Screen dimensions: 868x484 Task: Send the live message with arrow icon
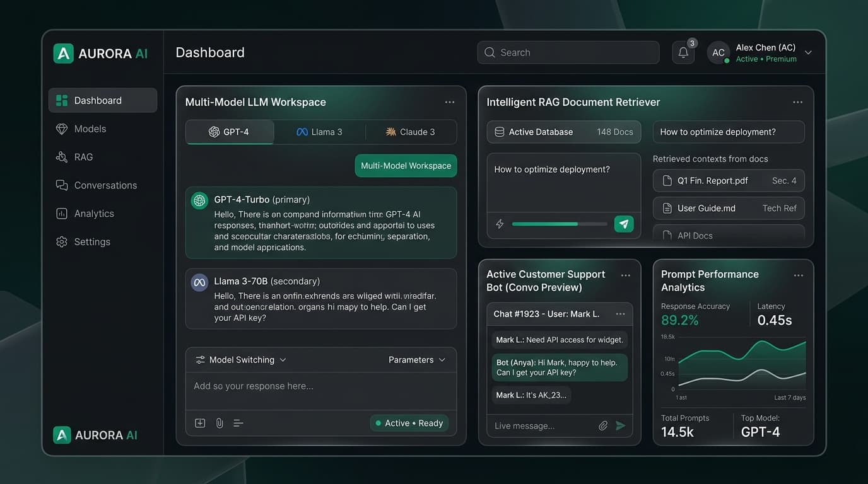point(621,426)
